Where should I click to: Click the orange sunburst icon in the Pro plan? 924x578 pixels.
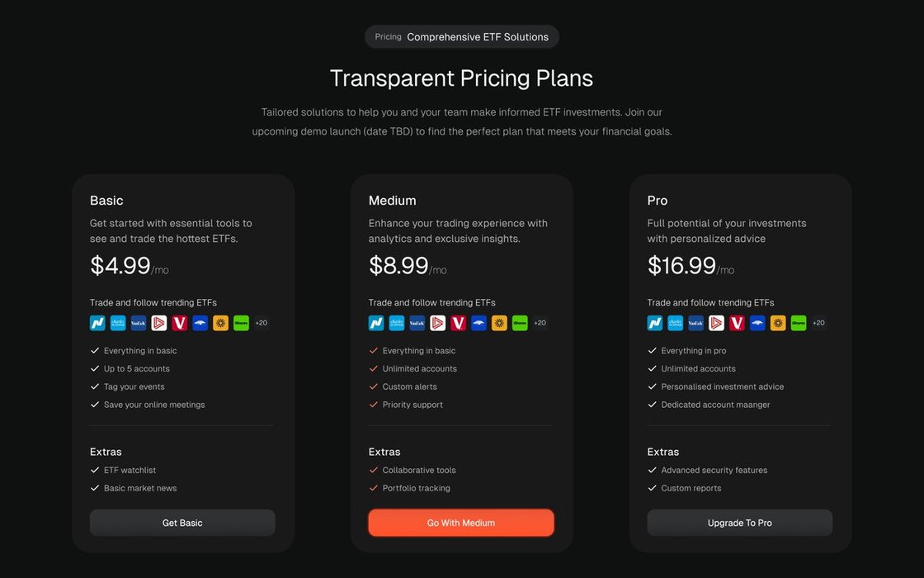(x=778, y=323)
